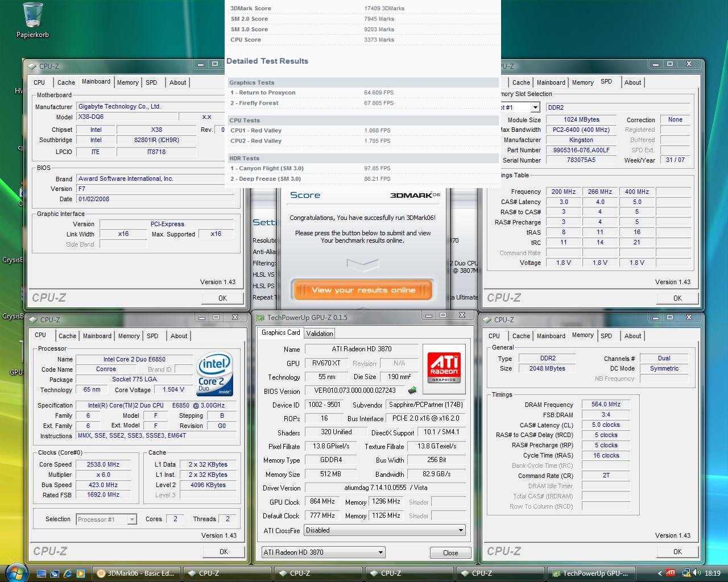Click the Intel Core 2 Duo logo
The image size is (728, 582).
(x=214, y=375)
